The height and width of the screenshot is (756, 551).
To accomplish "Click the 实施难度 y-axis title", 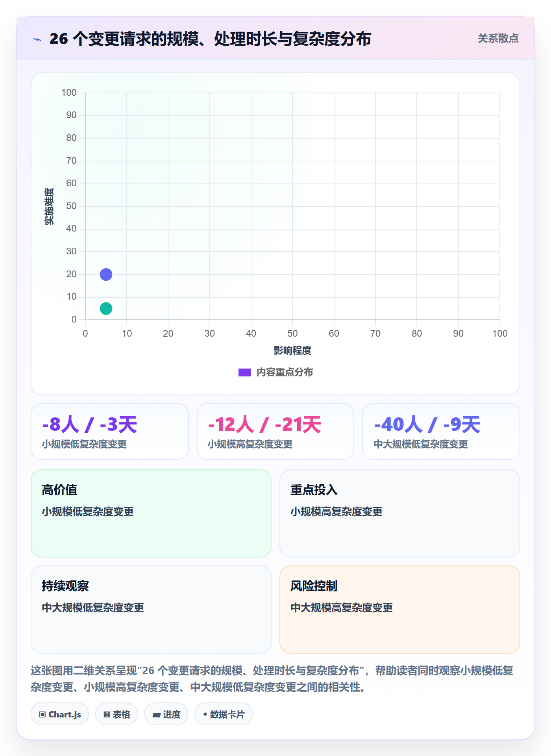I will (x=49, y=206).
